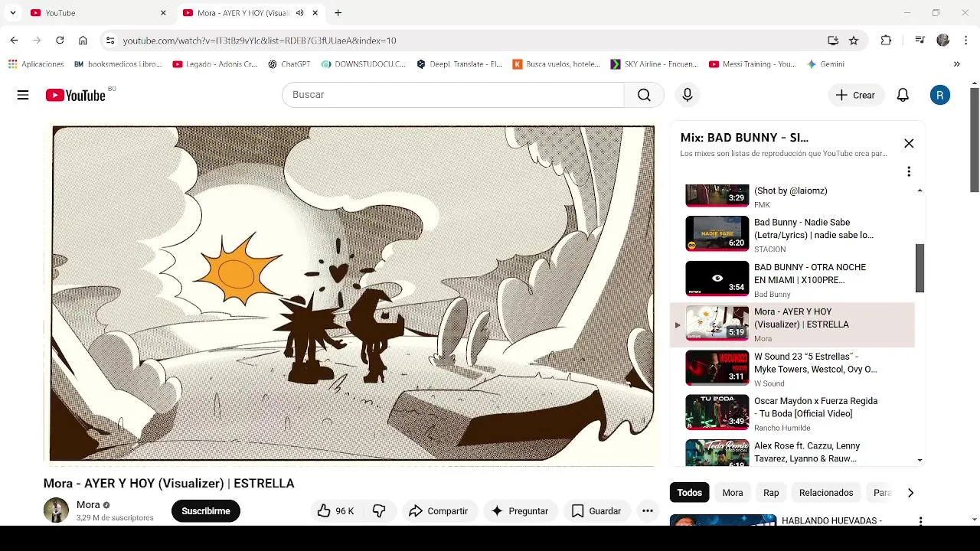Play Bad Bunny - Nadie Sabe from playlist
Viewport: 980px width, 551px height.
click(792, 235)
